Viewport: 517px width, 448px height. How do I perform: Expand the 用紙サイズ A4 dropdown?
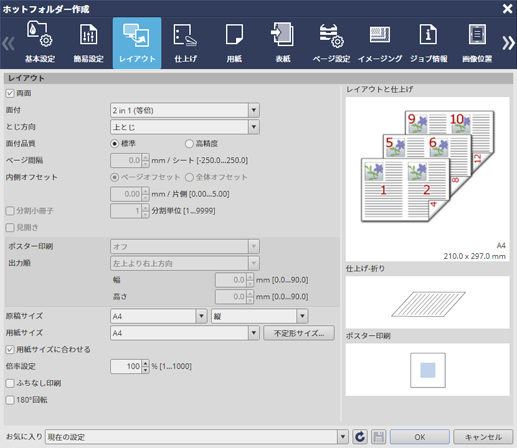tap(185, 333)
